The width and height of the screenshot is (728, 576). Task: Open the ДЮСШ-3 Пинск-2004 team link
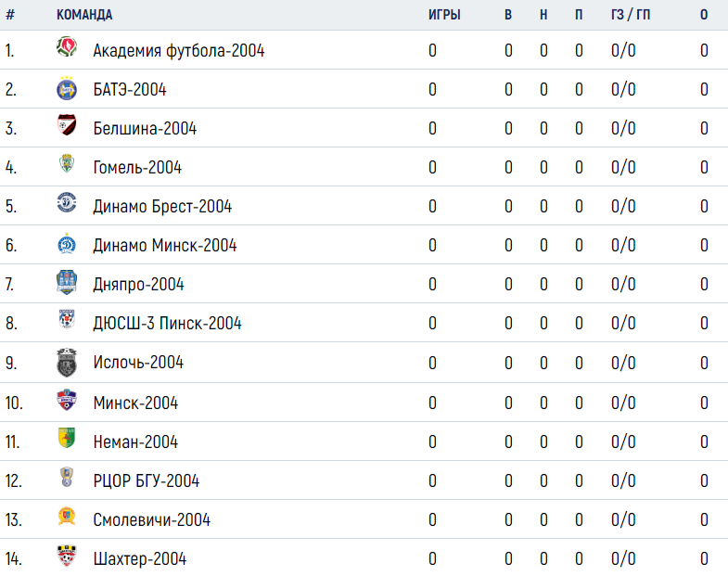(x=167, y=323)
